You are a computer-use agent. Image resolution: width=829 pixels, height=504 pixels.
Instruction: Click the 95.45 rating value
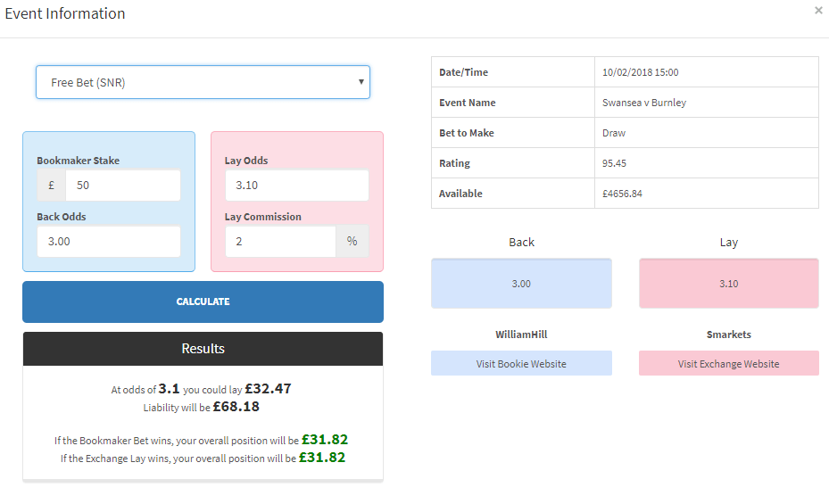(614, 163)
